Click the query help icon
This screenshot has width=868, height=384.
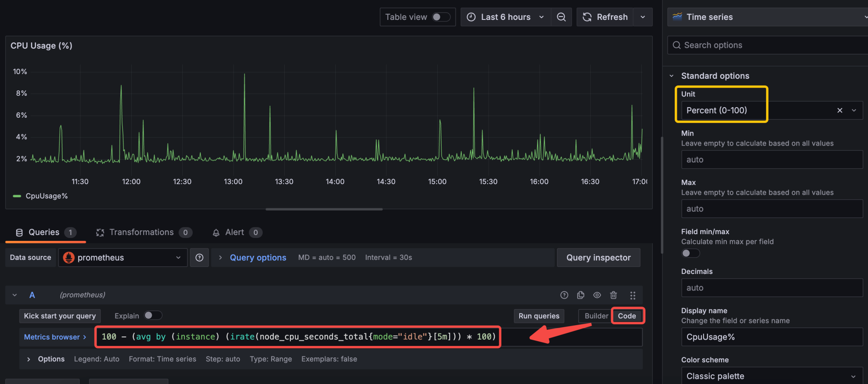coord(564,295)
